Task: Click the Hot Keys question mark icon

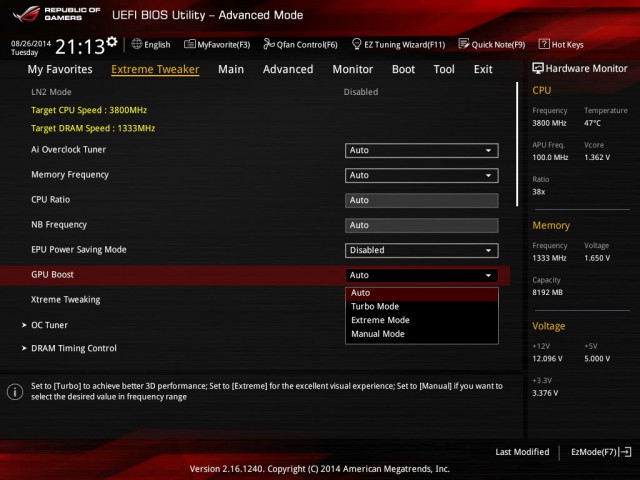Action: tap(544, 44)
